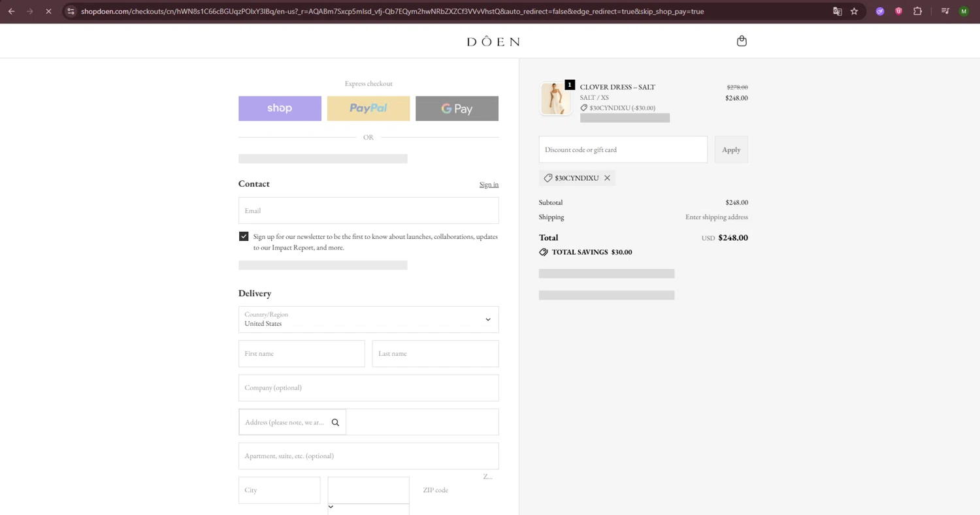
Task: Open the green profile avatar M
Action: [x=964, y=11]
